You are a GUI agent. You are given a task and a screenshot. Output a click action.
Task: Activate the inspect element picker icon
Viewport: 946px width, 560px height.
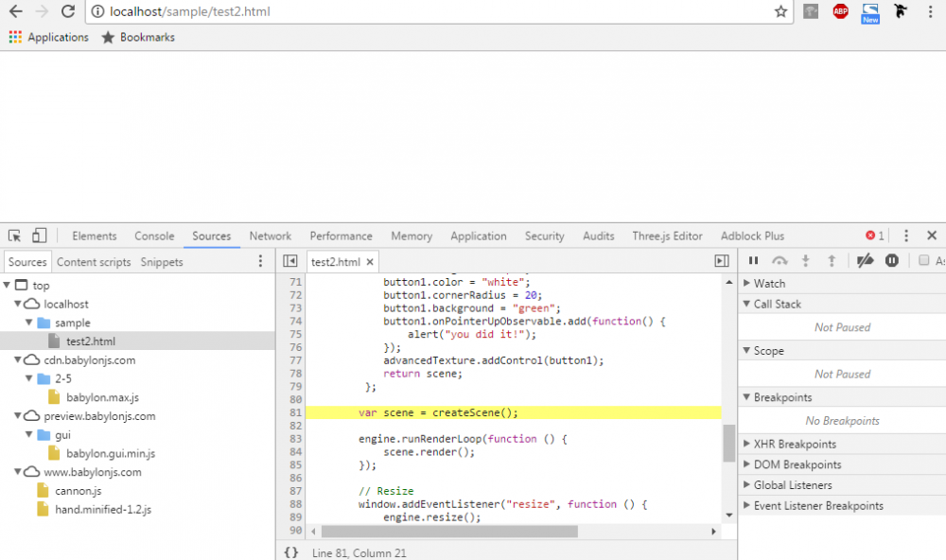point(14,236)
